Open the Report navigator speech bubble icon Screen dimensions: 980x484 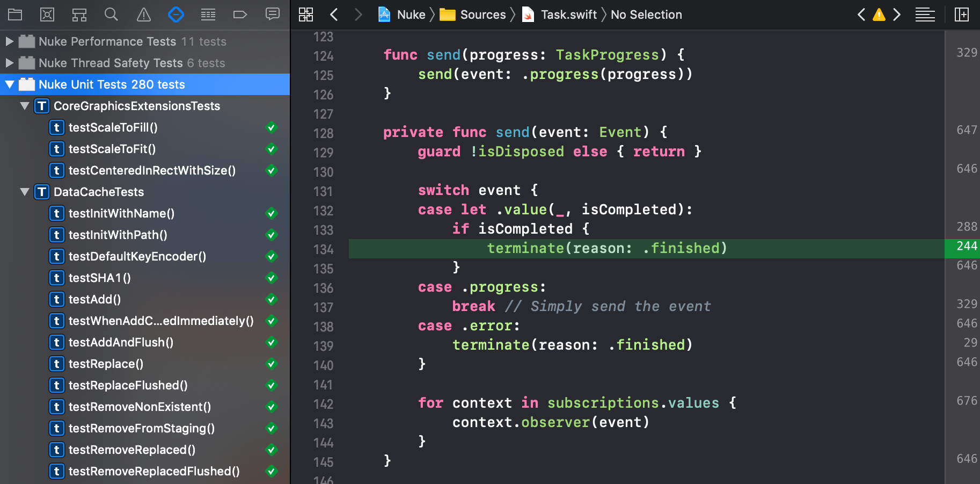pos(272,15)
